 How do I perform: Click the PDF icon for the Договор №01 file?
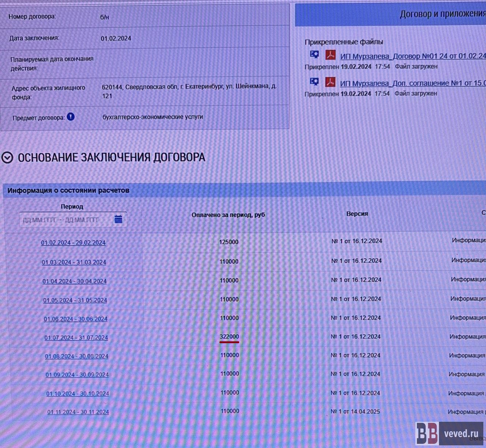point(330,55)
